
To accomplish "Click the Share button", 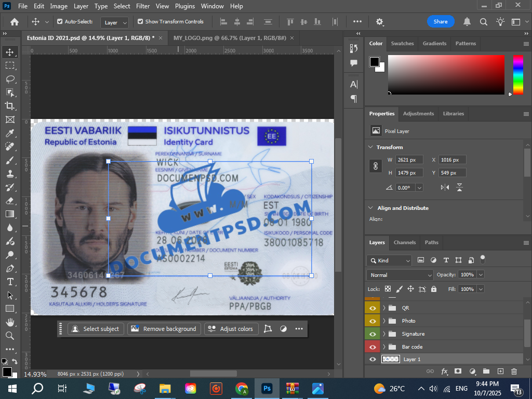I will (x=441, y=22).
